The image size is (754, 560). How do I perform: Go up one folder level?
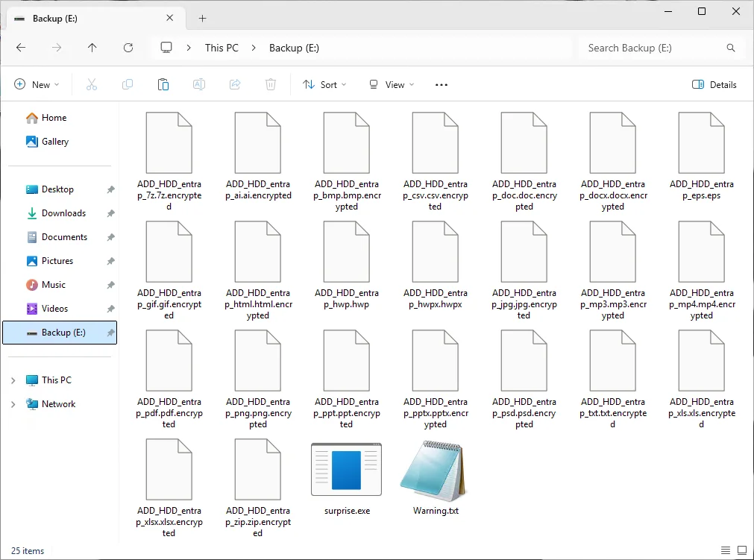(x=92, y=48)
